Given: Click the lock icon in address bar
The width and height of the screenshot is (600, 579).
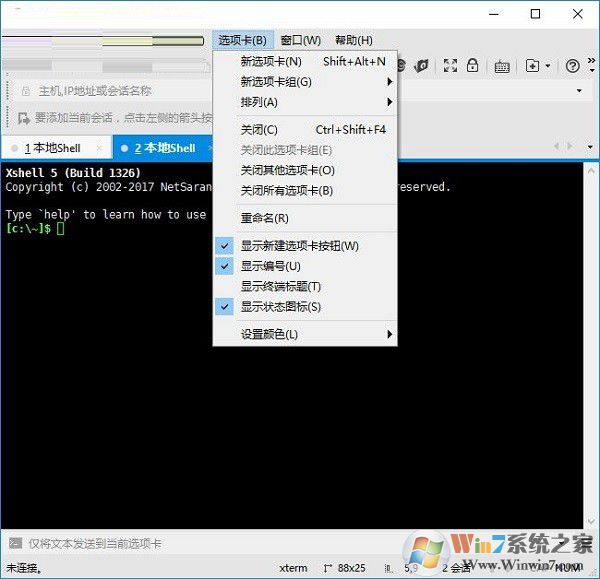Looking at the screenshot, I should pos(26,91).
